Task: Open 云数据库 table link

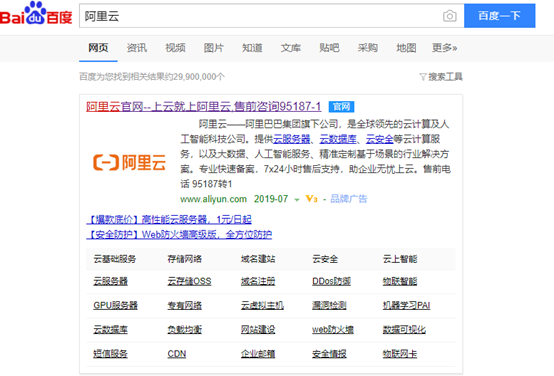Action: coord(111,330)
